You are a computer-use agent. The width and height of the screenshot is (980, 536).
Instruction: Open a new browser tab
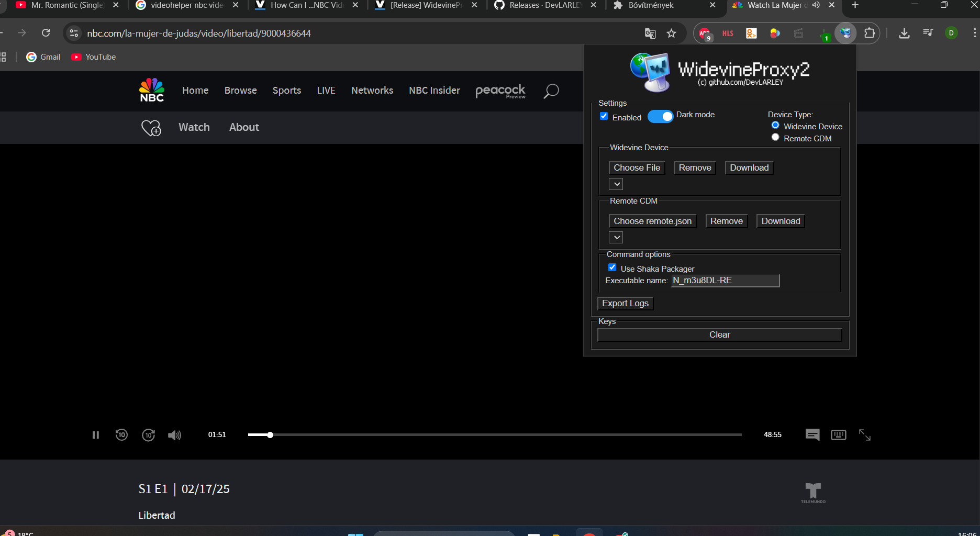[855, 5]
